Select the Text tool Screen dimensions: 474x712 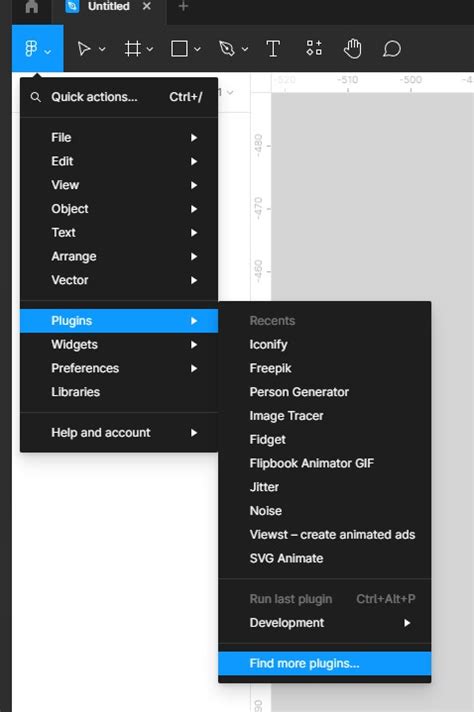(x=273, y=49)
